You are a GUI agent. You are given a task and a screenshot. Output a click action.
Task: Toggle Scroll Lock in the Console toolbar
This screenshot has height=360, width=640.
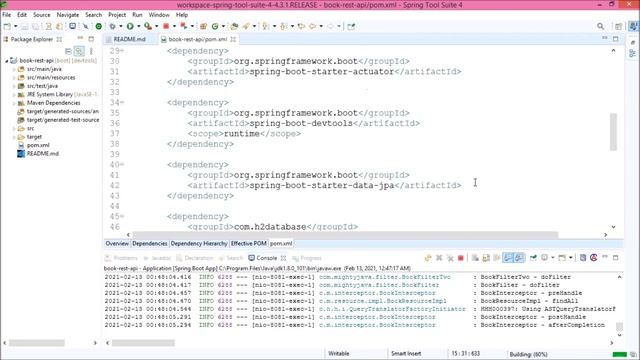[486, 258]
